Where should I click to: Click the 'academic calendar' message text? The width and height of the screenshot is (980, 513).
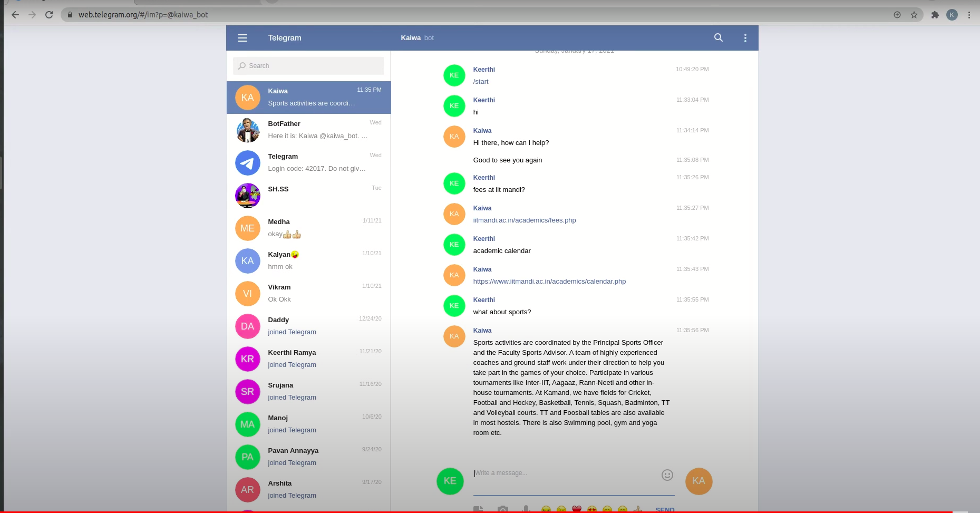coord(502,251)
